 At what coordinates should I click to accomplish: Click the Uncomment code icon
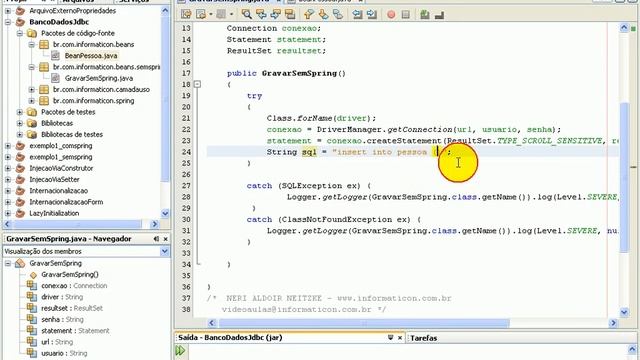(439, 15)
